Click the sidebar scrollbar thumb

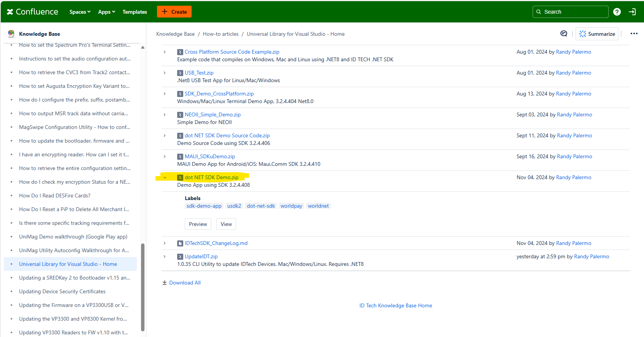click(143, 287)
